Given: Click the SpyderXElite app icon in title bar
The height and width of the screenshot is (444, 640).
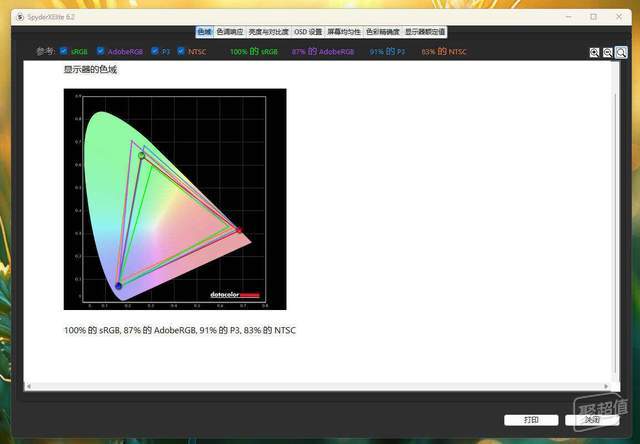Looking at the screenshot, I should pos(20,17).
